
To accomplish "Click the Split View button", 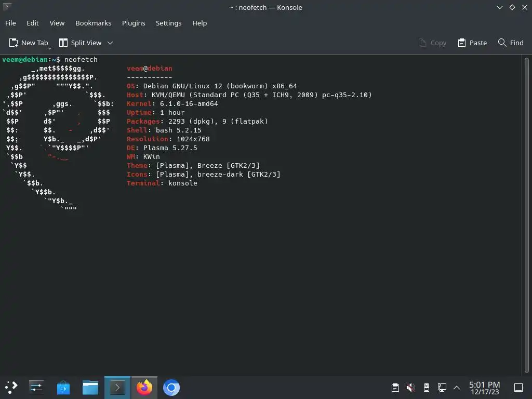I will point(81,43).
